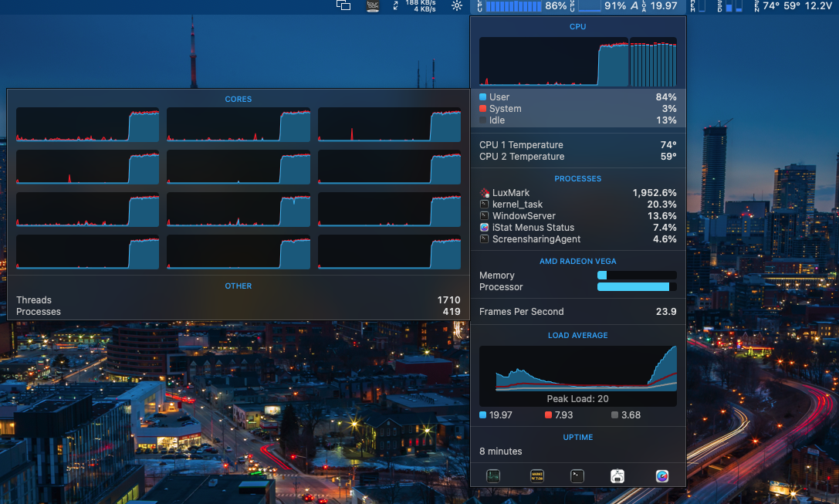Click the Processes 419 row in Other
The height and width of the screenshot is (504, 839).
pos(238,312)
